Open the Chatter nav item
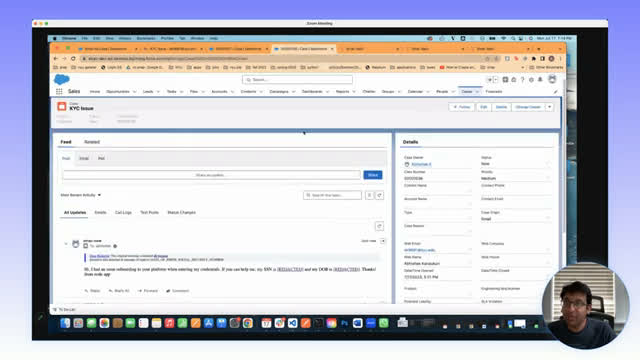 point(369,92)
